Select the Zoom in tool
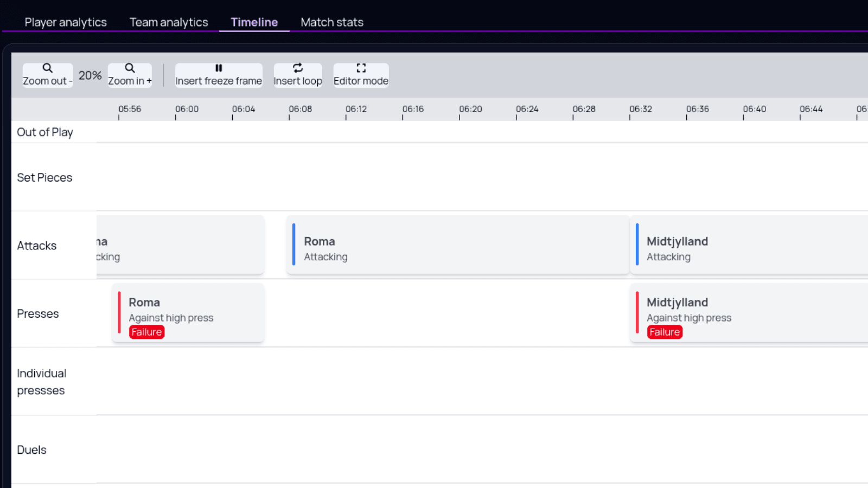Image resolution: width=868 pixels, height=488 pixels. pos(129,75)
